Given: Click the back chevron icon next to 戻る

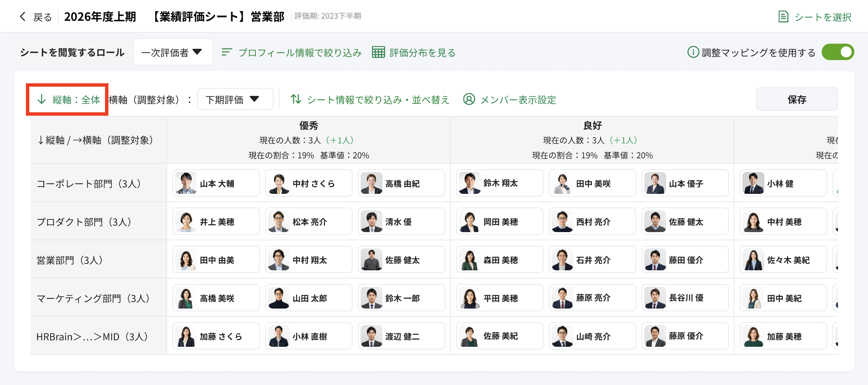Looking at the screenshot, I should pyautogui.click(x=23, y=16).
